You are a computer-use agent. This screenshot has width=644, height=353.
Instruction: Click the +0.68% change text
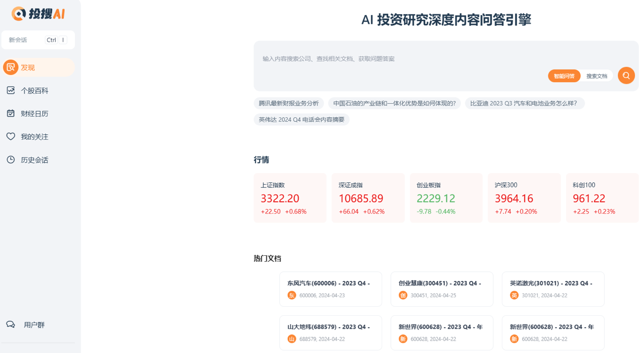click(296, 211)
